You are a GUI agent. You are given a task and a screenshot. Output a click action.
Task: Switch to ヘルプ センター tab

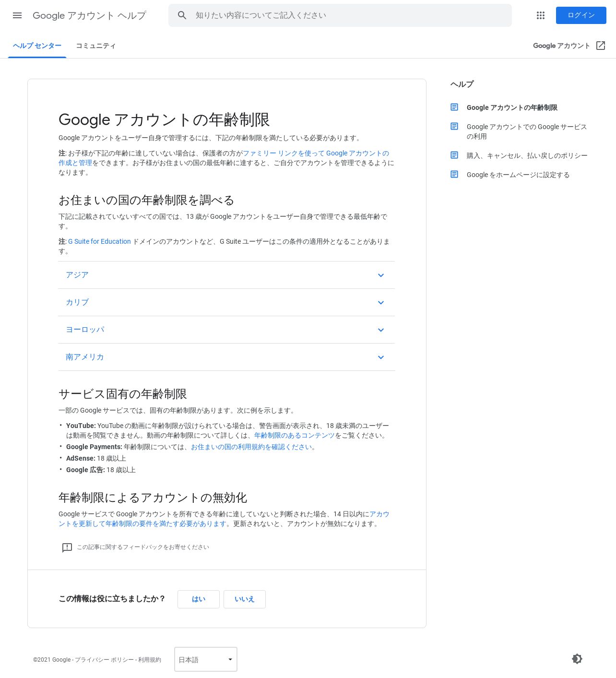(x=37, y=46)
